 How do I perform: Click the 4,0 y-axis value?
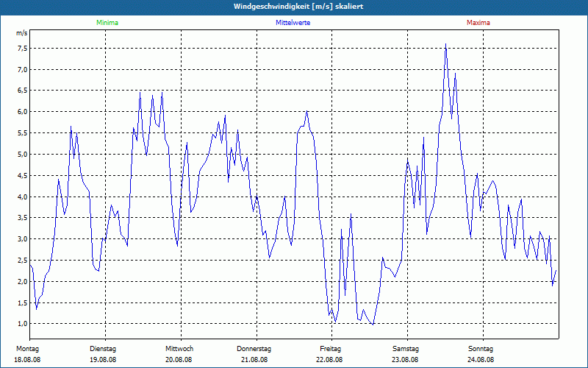tap(21, 197)
